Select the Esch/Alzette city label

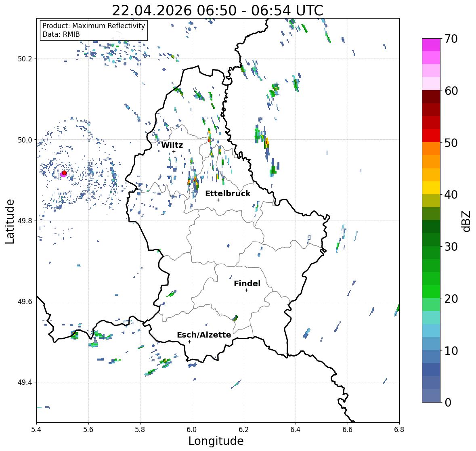coord(204,335)
